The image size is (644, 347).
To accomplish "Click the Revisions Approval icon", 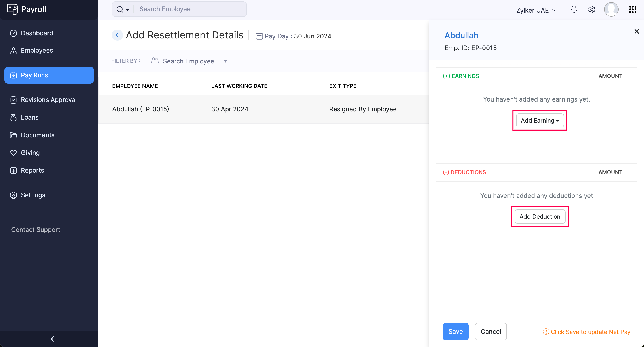I will 13,99.
